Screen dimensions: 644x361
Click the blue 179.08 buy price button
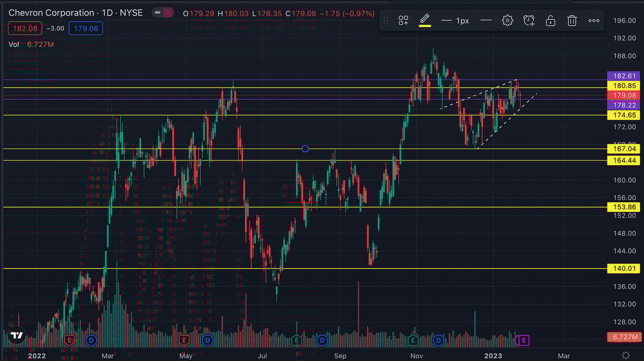pos(86,28)
